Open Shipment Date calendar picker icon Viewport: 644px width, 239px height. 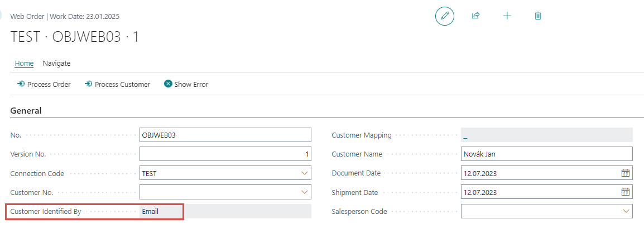click(626, 192)
